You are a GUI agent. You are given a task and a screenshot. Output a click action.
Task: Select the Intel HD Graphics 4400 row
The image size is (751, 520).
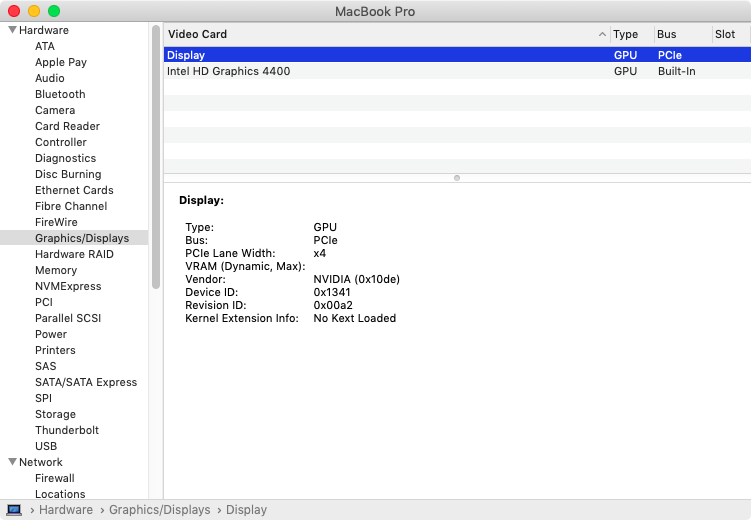[x=457, y=71]
